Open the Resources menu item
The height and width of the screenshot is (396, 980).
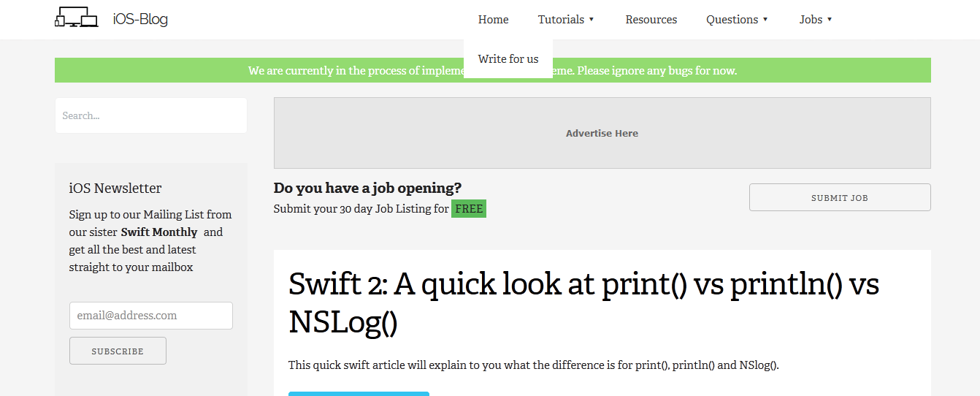(651, 20)
